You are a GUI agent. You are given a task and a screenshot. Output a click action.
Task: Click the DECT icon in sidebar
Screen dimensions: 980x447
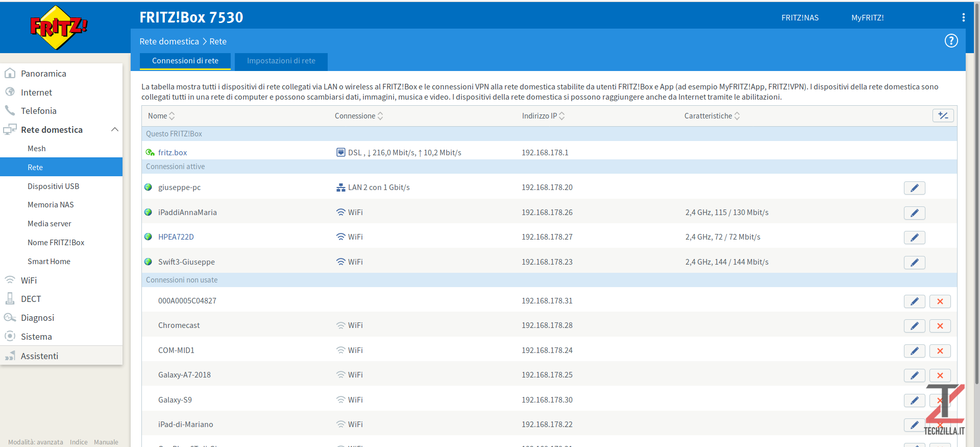10,298
